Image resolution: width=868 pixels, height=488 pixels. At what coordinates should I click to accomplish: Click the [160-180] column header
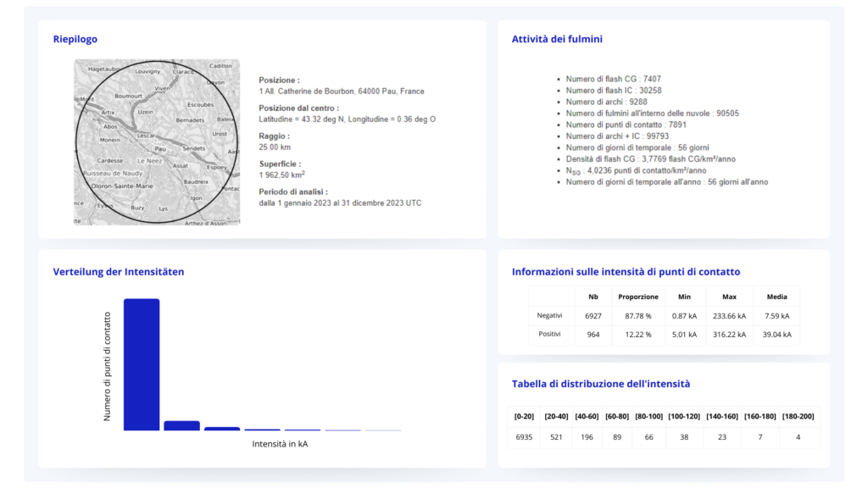[760, 416]
